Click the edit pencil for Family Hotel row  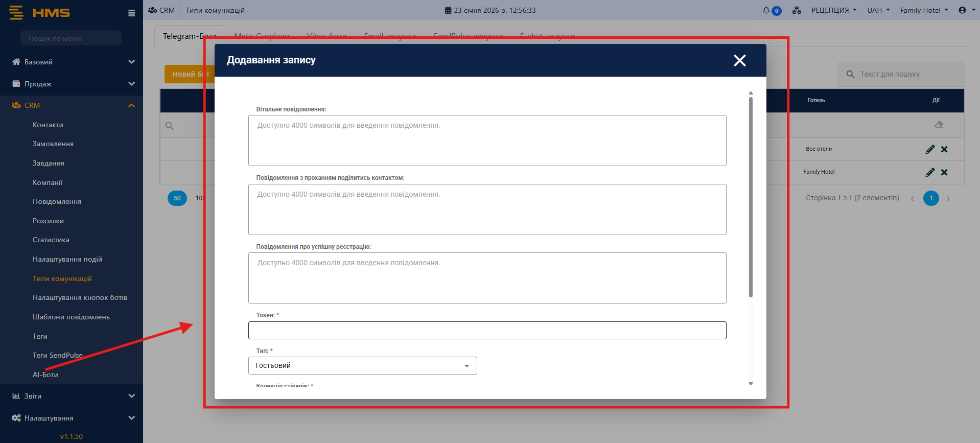click(930, 172)
